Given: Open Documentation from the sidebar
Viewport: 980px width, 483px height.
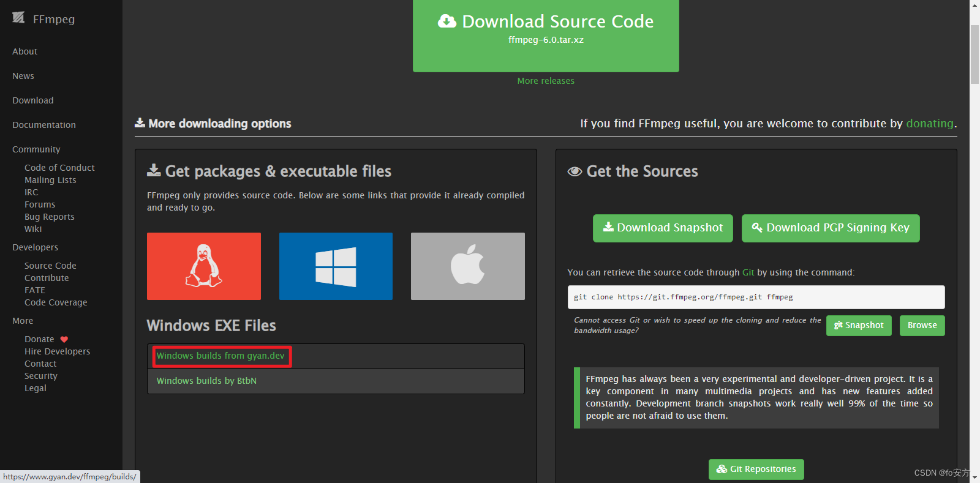Looking at the screenshot, I should pyautogui.click(x=44, y=125).
